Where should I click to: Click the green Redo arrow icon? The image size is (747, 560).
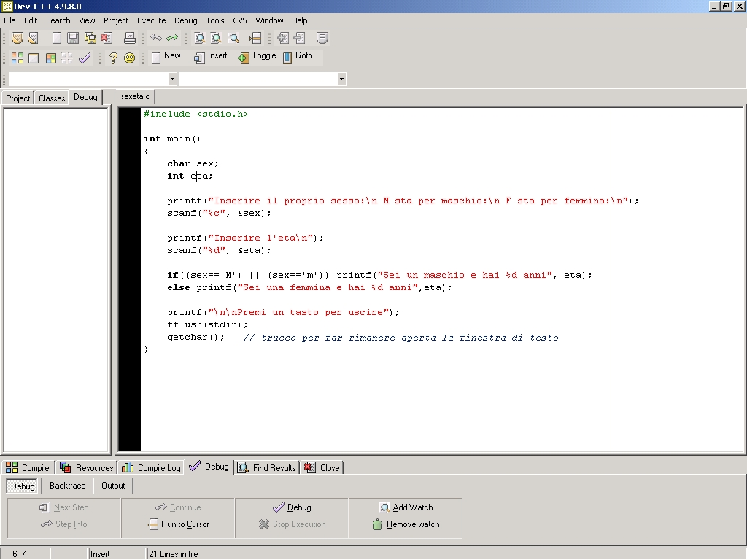(172, 38)
